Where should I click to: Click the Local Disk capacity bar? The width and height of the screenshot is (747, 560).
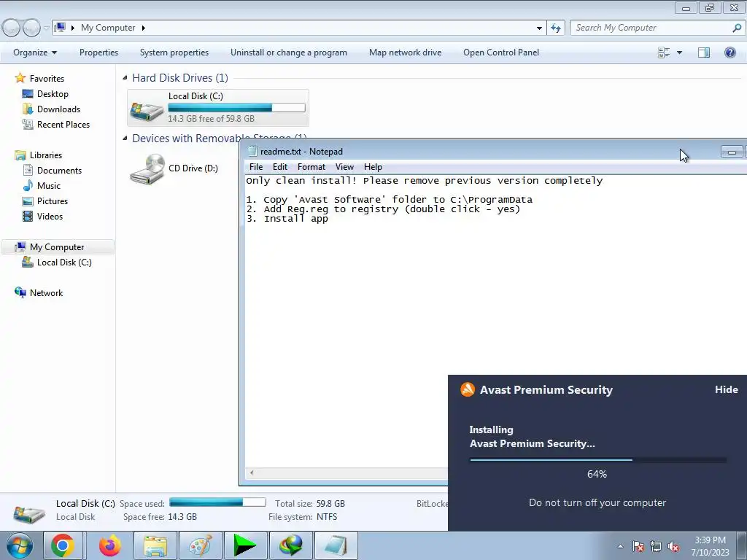(x=237, y=108)
